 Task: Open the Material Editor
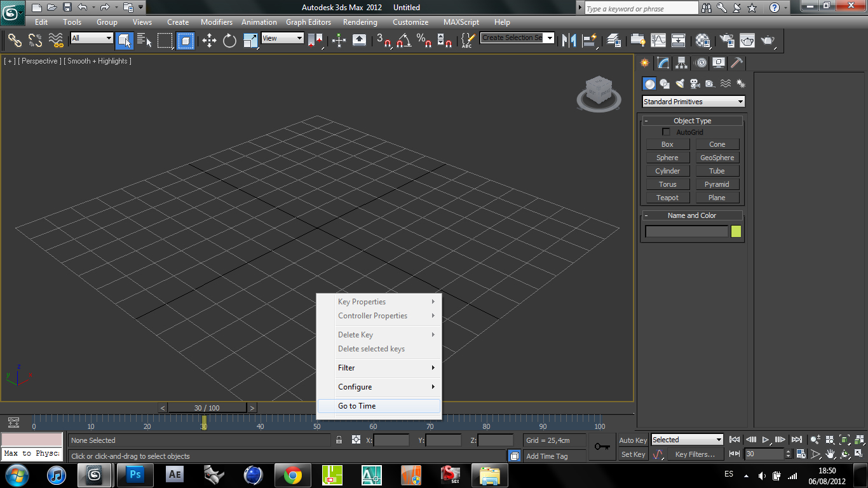(703, 41)
